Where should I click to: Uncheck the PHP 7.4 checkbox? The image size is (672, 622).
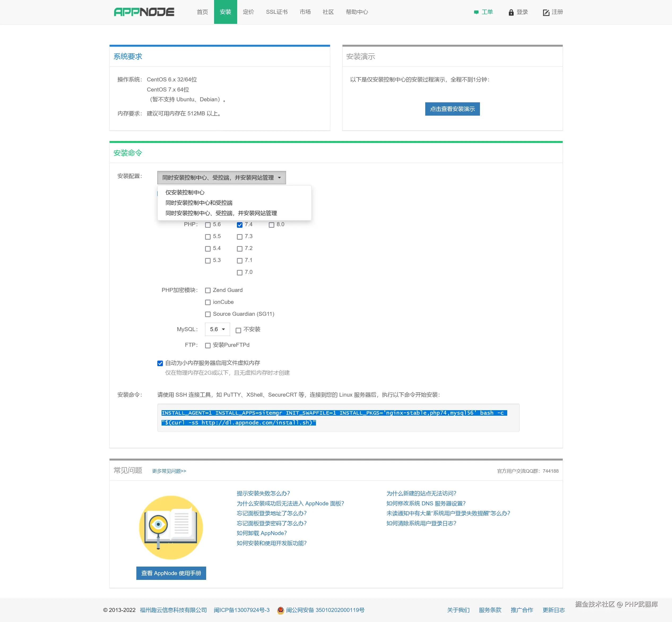pos(240,225)
